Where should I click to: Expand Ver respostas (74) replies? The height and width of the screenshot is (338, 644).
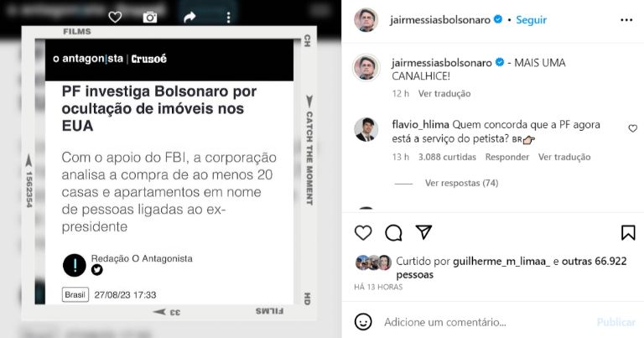(462, 183)
